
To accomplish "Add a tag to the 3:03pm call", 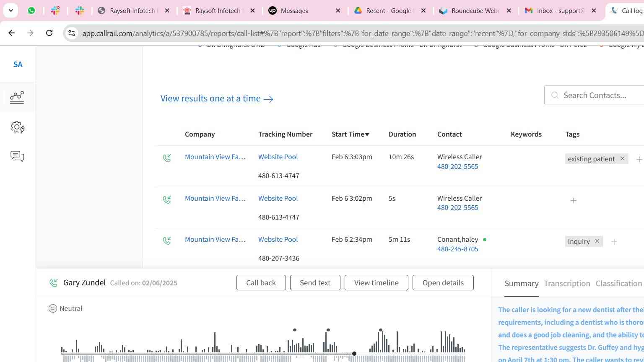I will point(639,159).
